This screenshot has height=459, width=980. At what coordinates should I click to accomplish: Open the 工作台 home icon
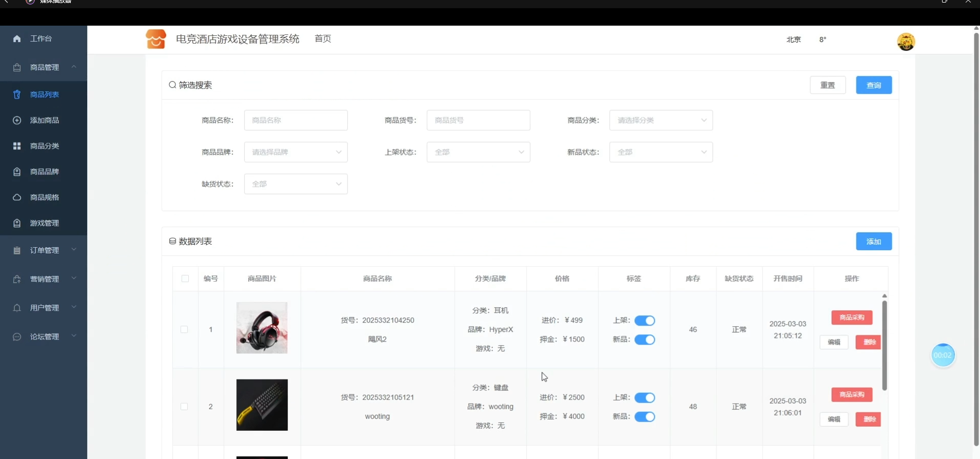coord(17,38)
